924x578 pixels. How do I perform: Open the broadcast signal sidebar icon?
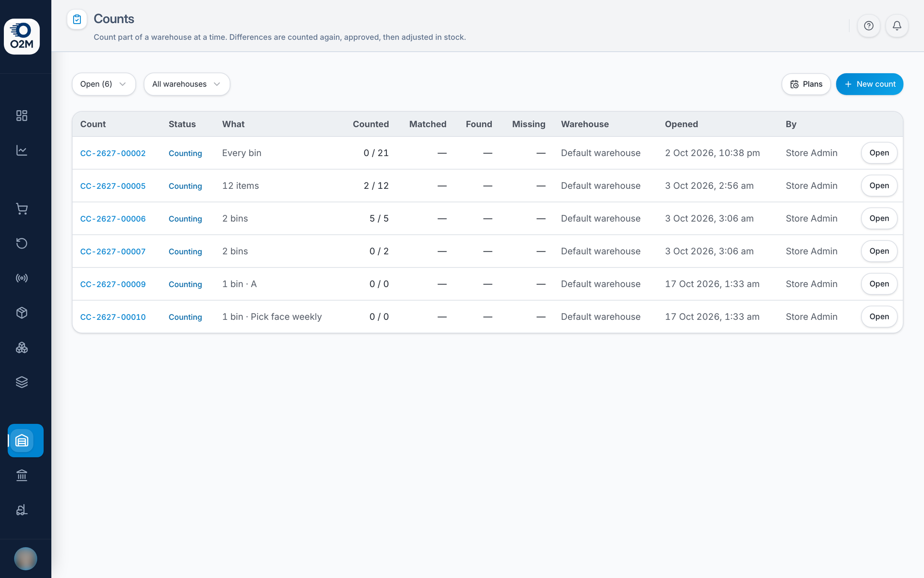22,278
